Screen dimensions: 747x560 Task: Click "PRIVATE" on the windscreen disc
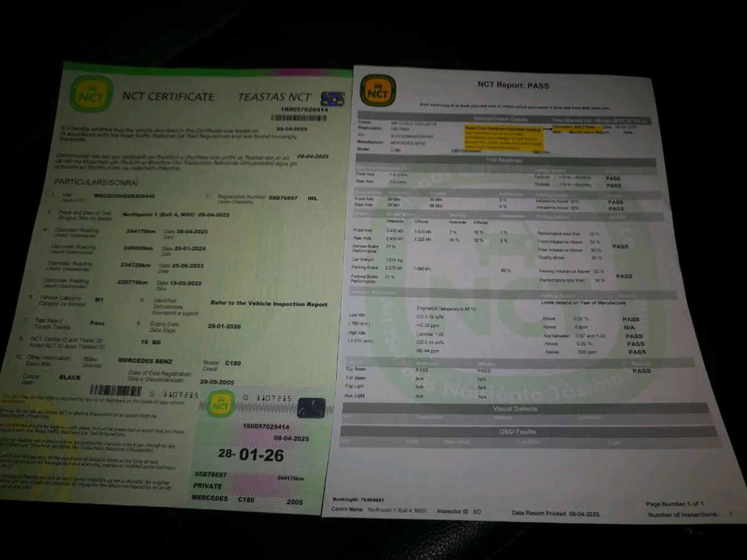(x=208, y=485)
